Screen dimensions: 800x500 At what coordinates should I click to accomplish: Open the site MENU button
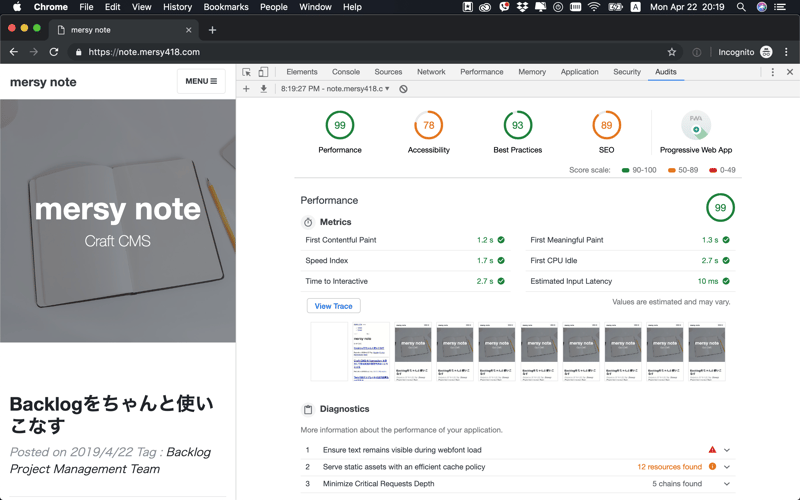tap(201, 81)
